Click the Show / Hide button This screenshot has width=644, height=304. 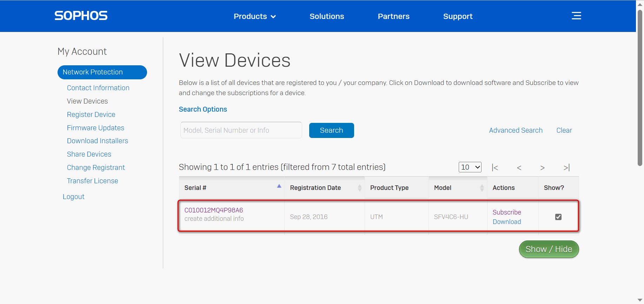[x=549, y=249]
